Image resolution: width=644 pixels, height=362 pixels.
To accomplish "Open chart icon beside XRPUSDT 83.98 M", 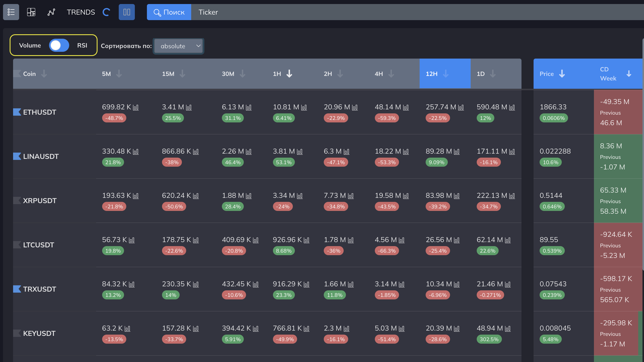I will click(x=457, y=196).
